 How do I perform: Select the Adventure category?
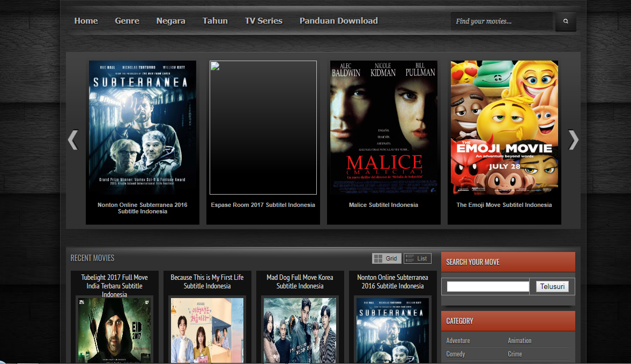point(458,340)
